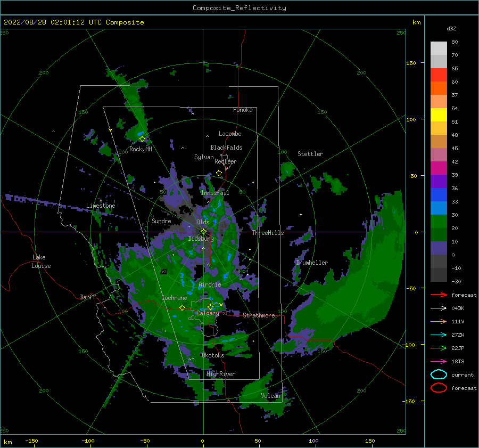Click the Composite_Reflectivity title
Screen dimensions: 479x448
(x=240, y=8)
